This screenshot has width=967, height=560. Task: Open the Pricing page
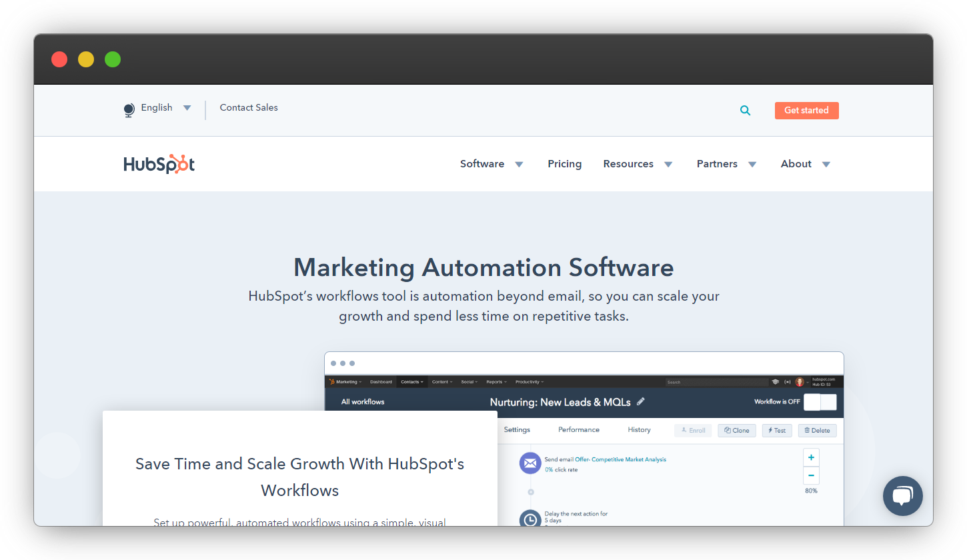click(x=565, y=164)
